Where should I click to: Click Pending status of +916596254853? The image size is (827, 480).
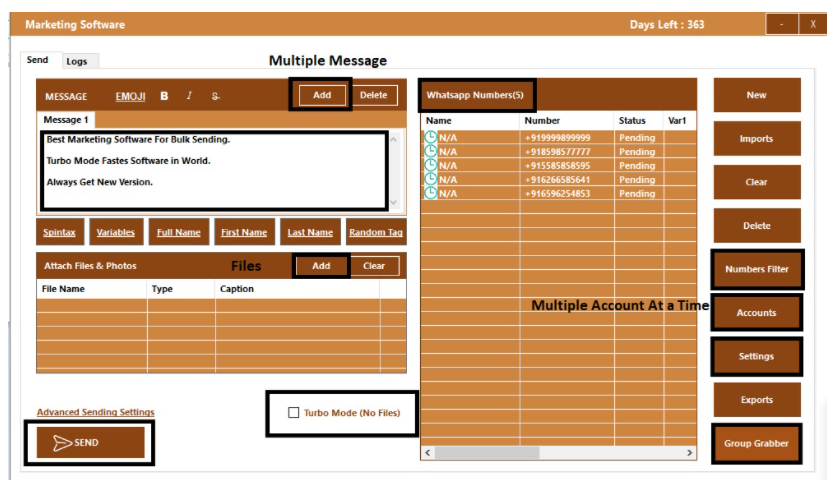coord(637,194)
